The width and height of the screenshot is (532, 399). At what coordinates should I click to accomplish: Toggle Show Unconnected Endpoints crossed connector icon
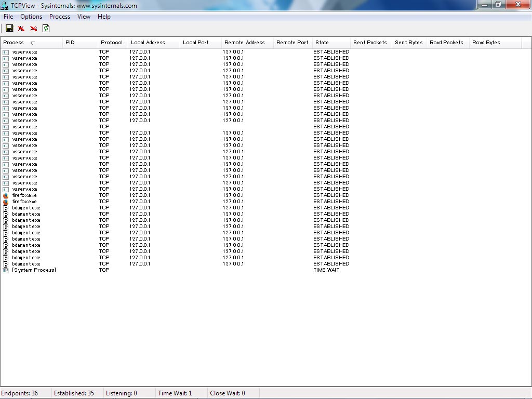coord(33,29)
